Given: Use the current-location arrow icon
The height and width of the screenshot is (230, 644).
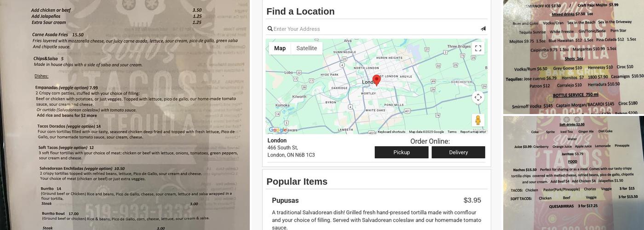Looking at the screenshot, I should click(483, 29).
